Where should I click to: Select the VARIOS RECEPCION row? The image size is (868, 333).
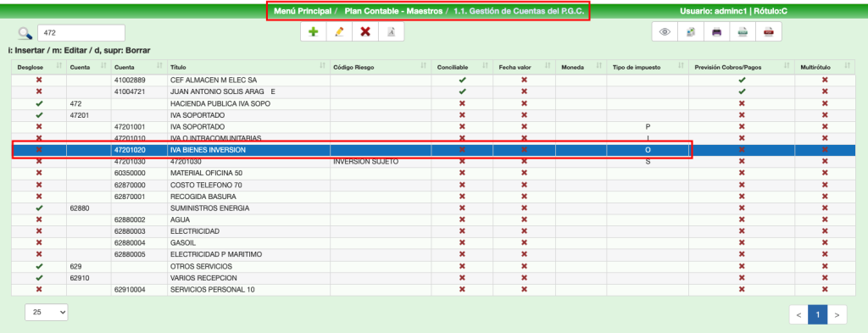point(433,278)
